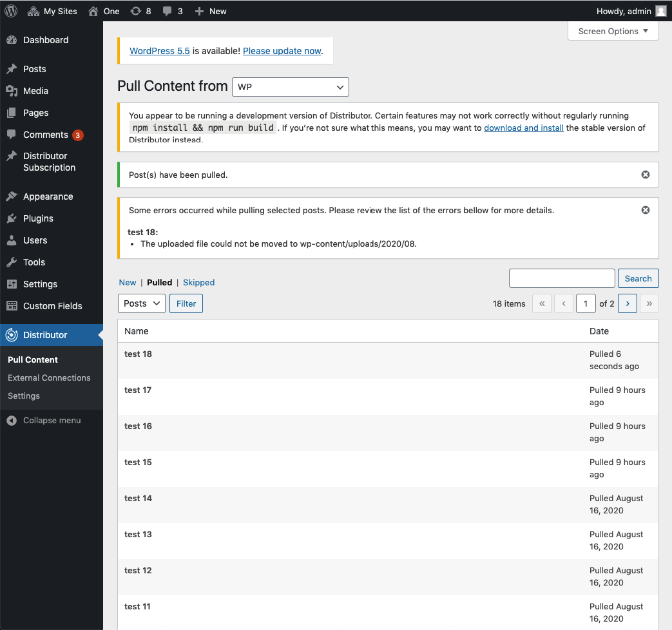Open the My Sites network icon
The height and width of the screenshot is (630, 672).
point(33,11)
